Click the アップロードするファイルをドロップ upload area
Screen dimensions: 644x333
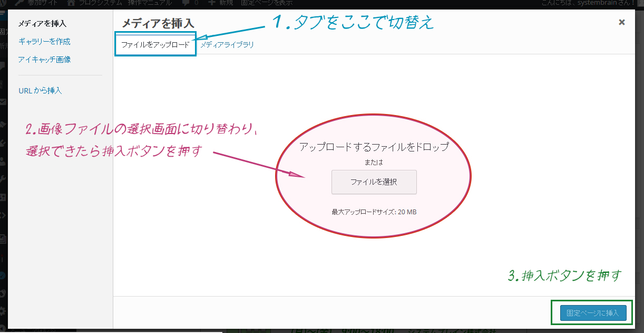pos(374,147)
